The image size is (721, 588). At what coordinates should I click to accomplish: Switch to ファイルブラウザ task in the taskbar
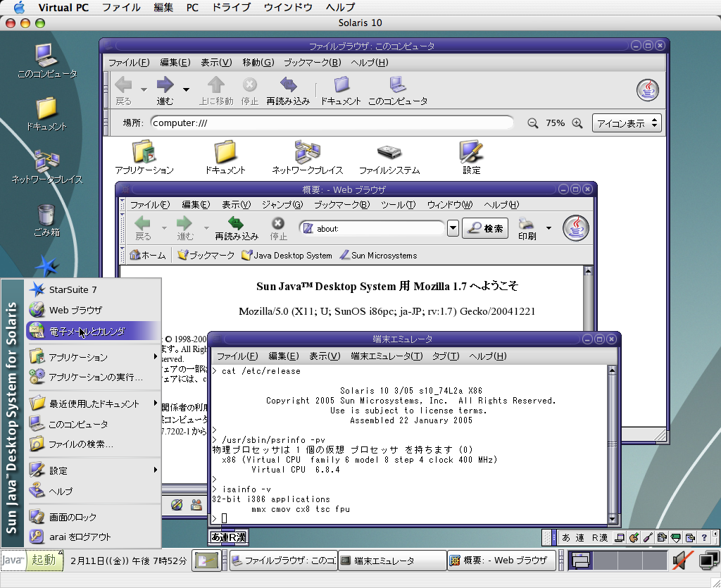(284, 561)
